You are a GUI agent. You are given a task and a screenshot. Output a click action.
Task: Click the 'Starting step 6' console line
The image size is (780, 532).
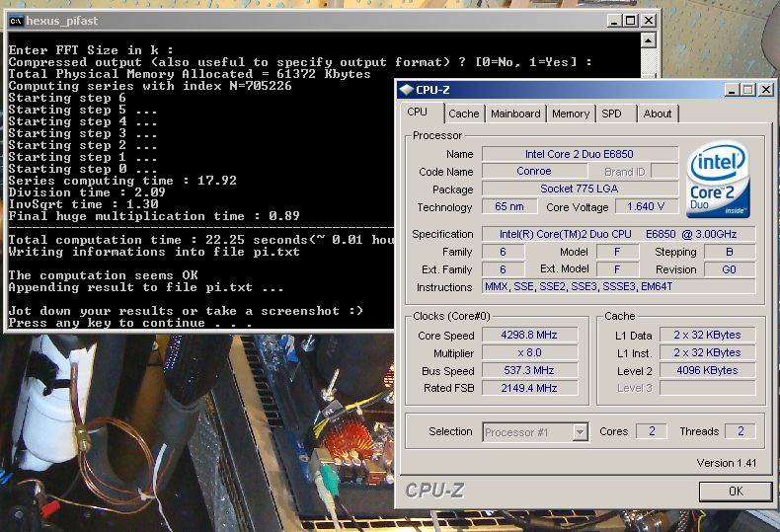[x=67, y=98]
